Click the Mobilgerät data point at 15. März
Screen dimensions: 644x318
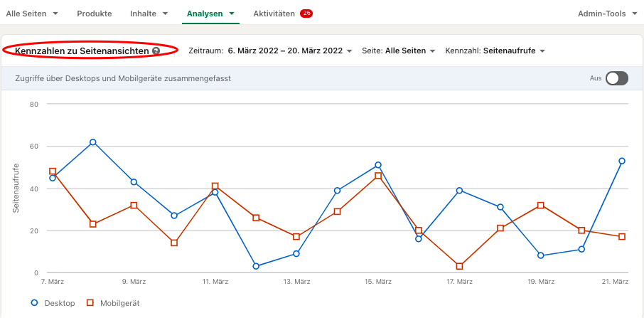378,176
